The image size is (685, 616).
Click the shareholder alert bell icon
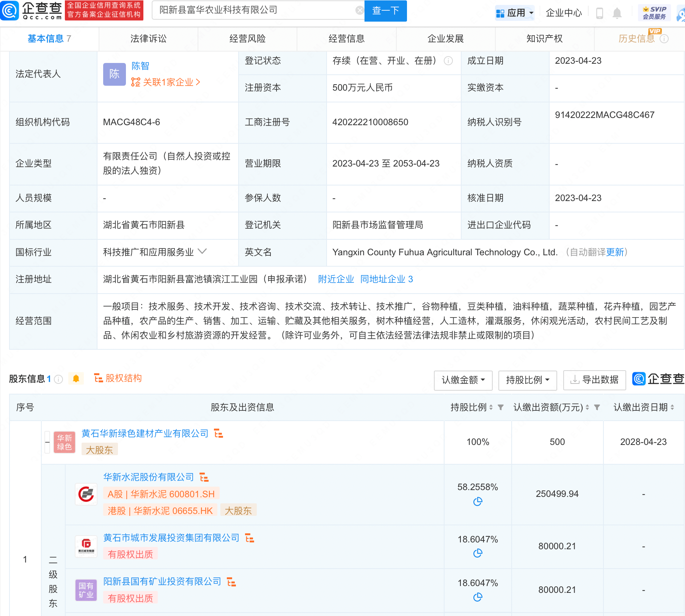[x=76, y=379]
